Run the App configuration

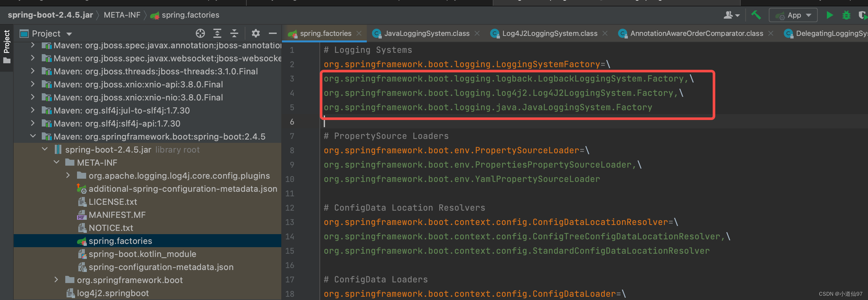point(829,15)
